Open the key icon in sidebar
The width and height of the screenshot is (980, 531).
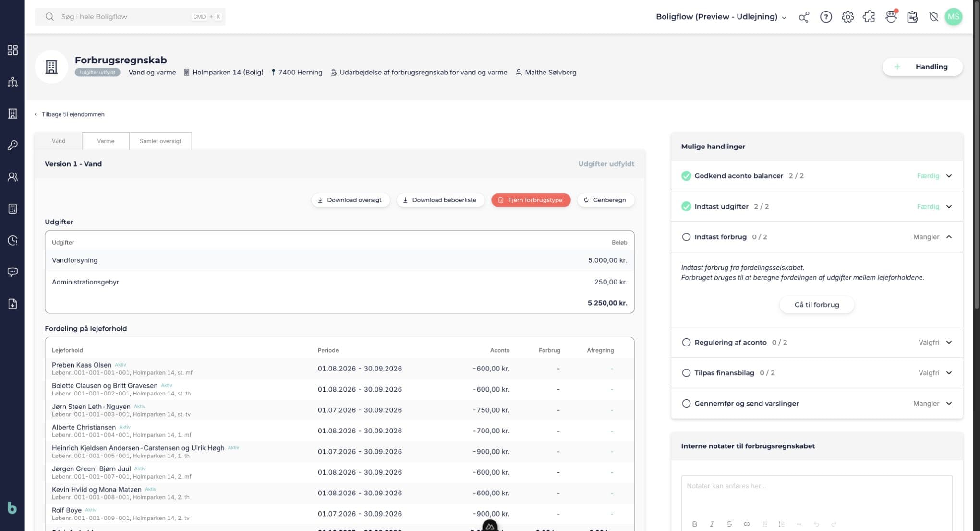click(12, 145)
